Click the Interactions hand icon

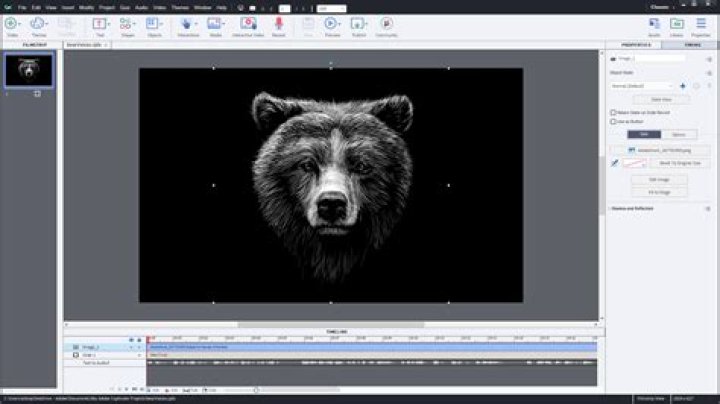click(x=187, y=24)
